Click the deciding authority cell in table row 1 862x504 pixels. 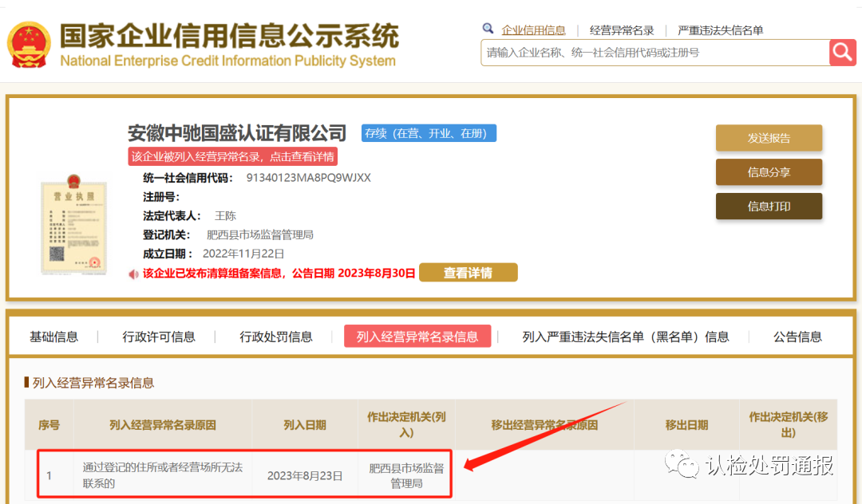[x=406, y=475]
